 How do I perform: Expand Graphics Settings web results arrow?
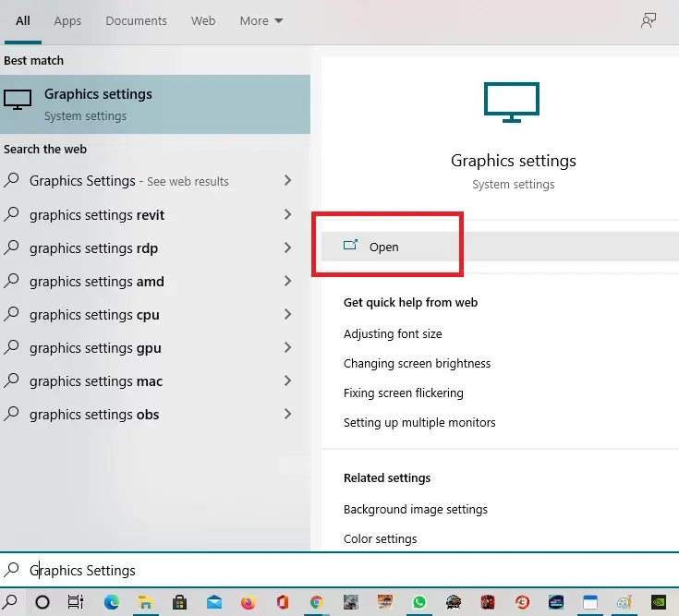coord(287,180)
